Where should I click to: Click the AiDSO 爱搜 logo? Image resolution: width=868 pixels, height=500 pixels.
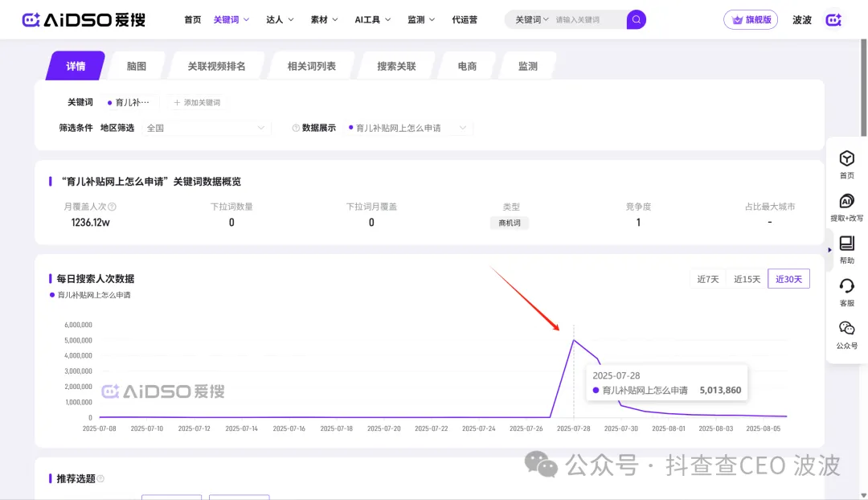click(84, 19)
